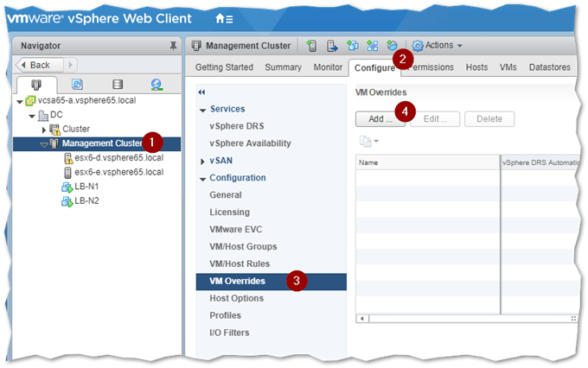Screen dimensions: 588x368
Task: Open the Getting Started tab
Action: click(x=224, y=67)
